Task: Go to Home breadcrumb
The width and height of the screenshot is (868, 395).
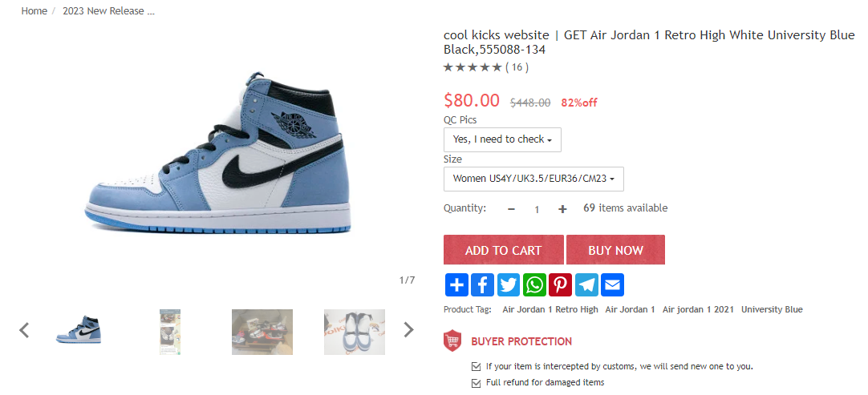Action: (34, 11)
